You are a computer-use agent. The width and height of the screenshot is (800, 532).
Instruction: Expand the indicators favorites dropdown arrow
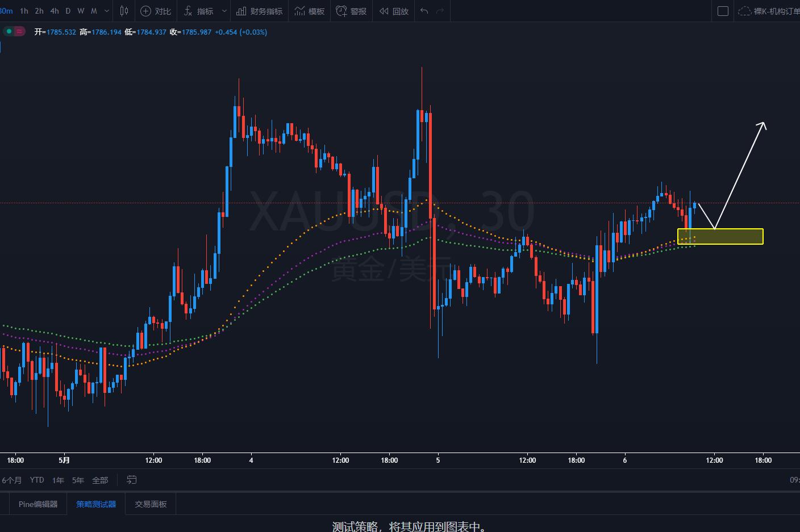pyautogui.click(x=224, y=11)
